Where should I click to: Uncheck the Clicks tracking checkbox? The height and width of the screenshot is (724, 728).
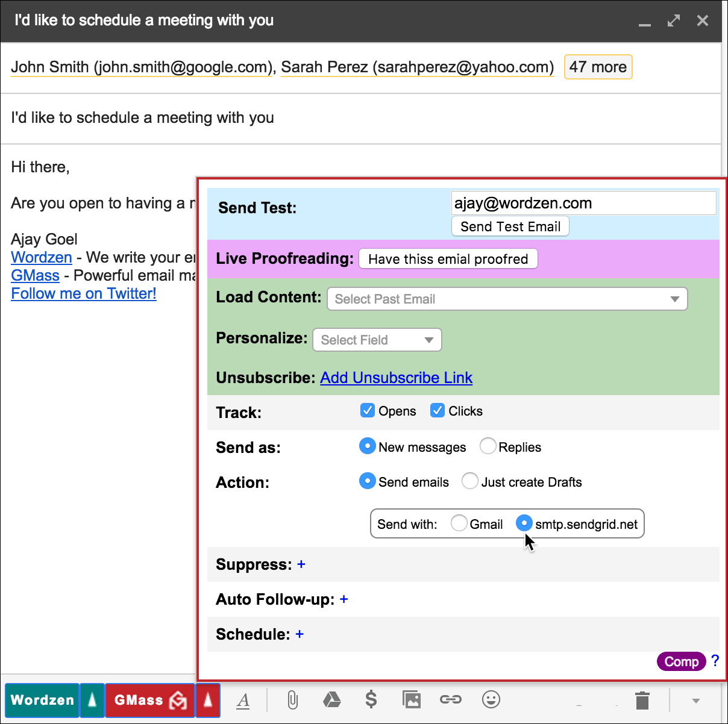tap(438, 411)
